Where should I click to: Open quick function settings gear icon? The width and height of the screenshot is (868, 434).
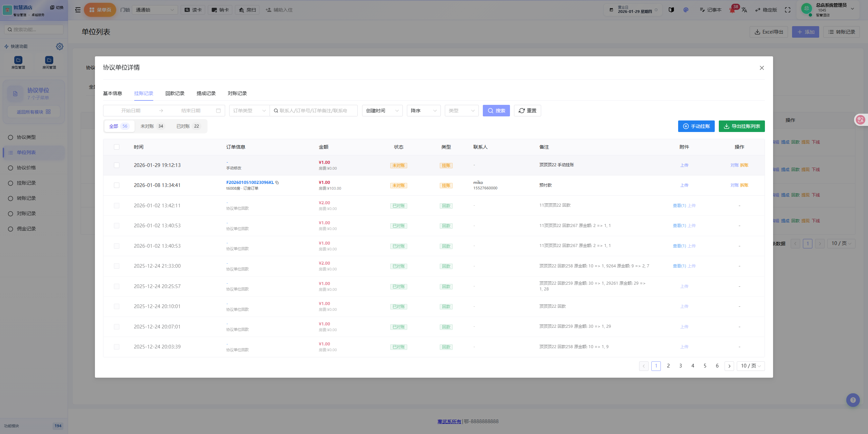point(60,46)
